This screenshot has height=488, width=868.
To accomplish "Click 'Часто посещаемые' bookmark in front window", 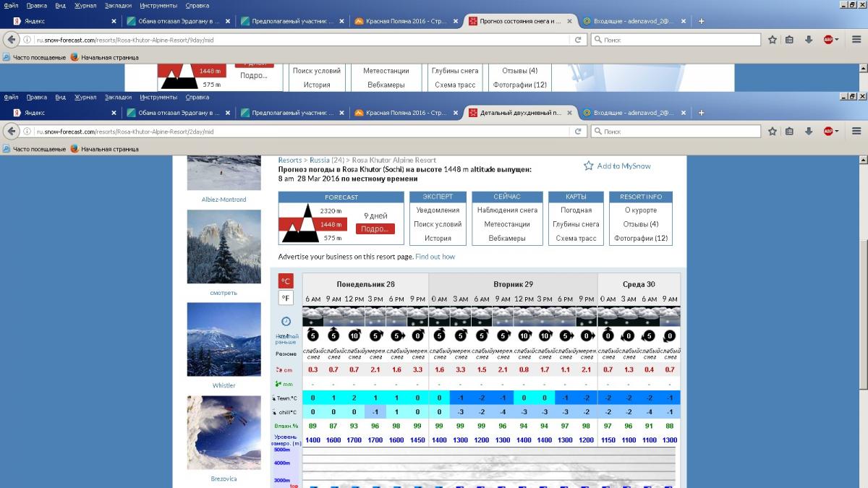I will coord(35,149).
